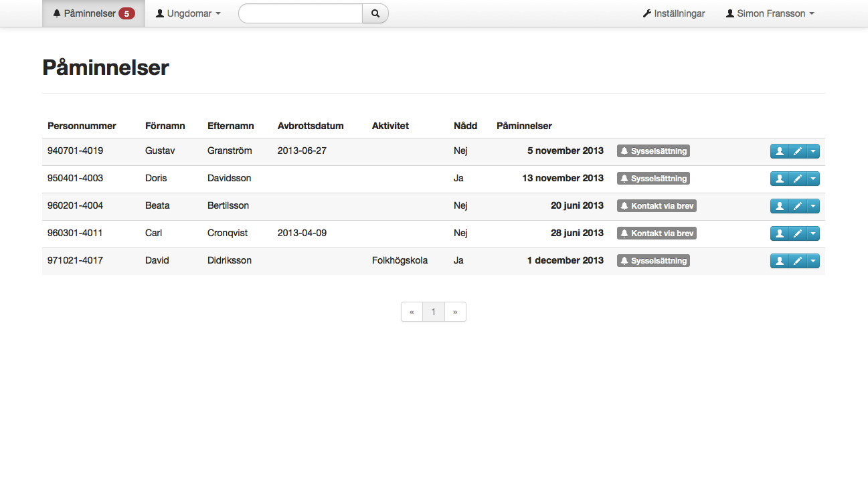Edit Carl Cronqvist with pencil icon

point(797,233)
